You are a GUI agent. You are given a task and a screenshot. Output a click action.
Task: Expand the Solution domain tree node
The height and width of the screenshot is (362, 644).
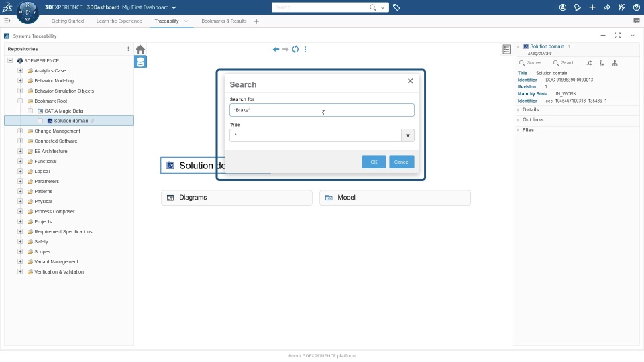pos(40,121)
